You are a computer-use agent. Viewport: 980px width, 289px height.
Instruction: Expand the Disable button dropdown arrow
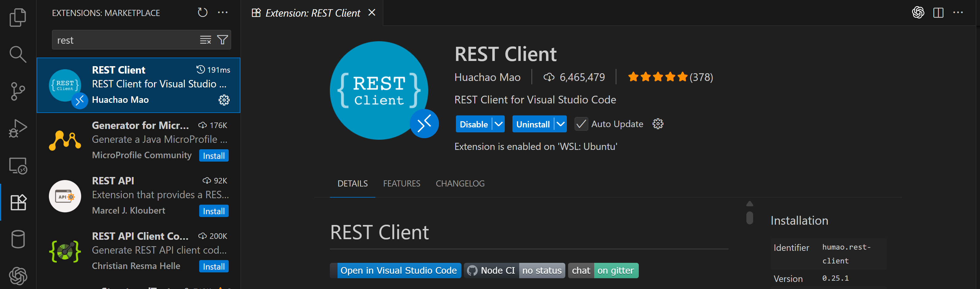tap(498, 124)
